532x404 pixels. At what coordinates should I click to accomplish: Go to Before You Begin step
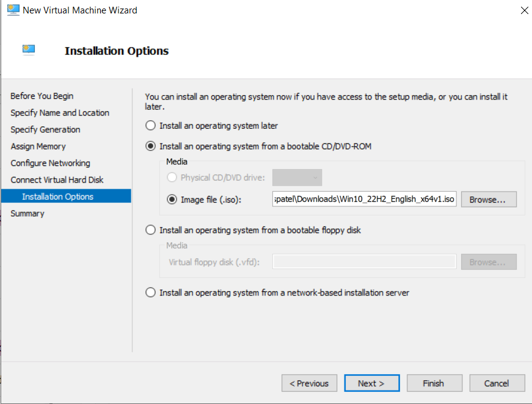tap(42, 96)
